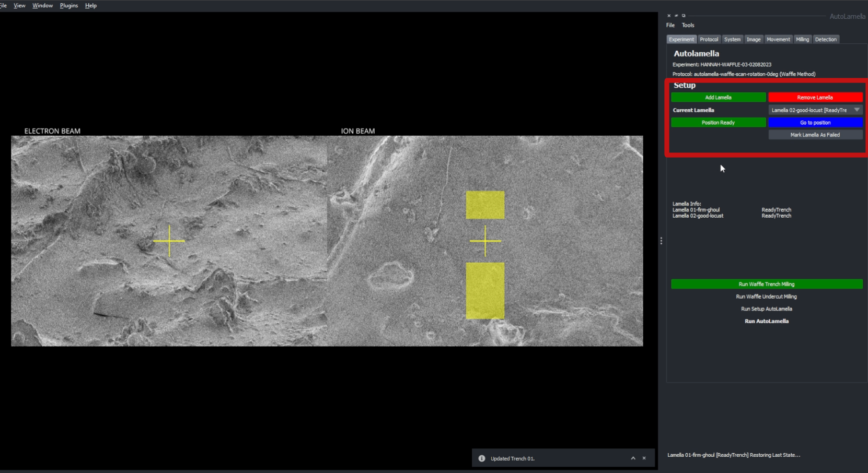
Task: Start Run Waffle Trench Milling
Action: pos(767,284)
